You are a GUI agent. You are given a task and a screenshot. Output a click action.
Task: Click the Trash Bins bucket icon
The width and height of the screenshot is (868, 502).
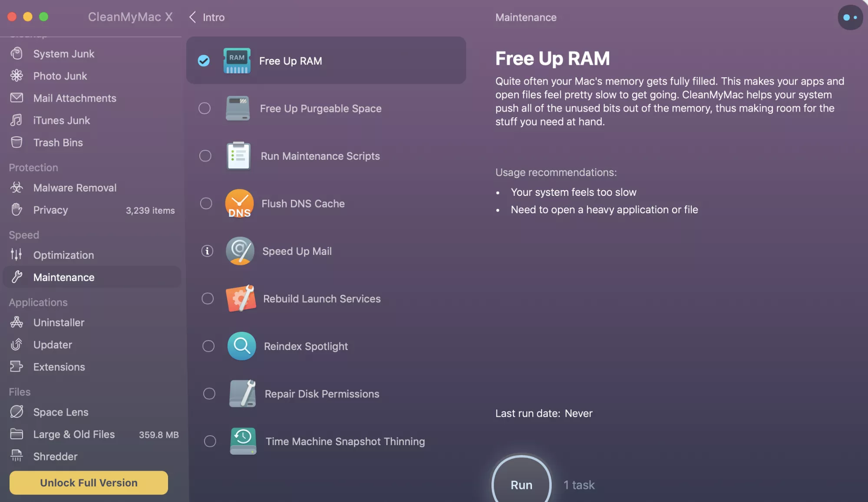(17, 142)
